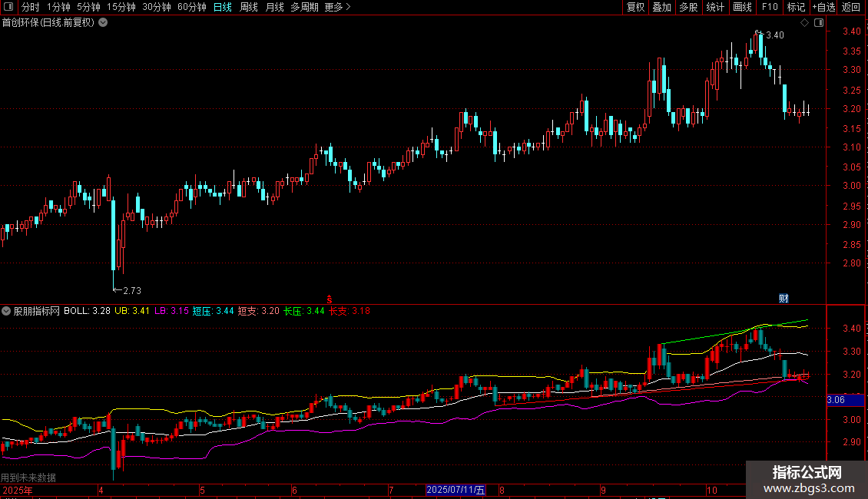The width and height of the screenshot is (868, 499).
Task: Select the 5分钟 period
Action: [88, 7]
